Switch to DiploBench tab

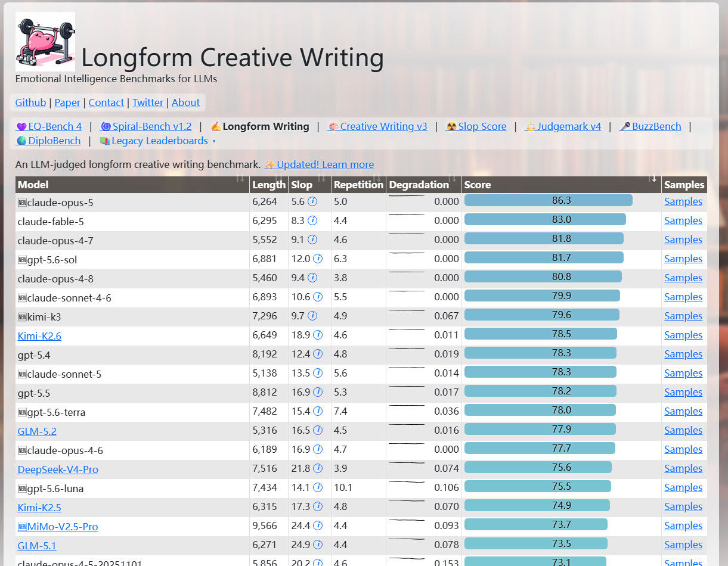[x=48, y=141]
